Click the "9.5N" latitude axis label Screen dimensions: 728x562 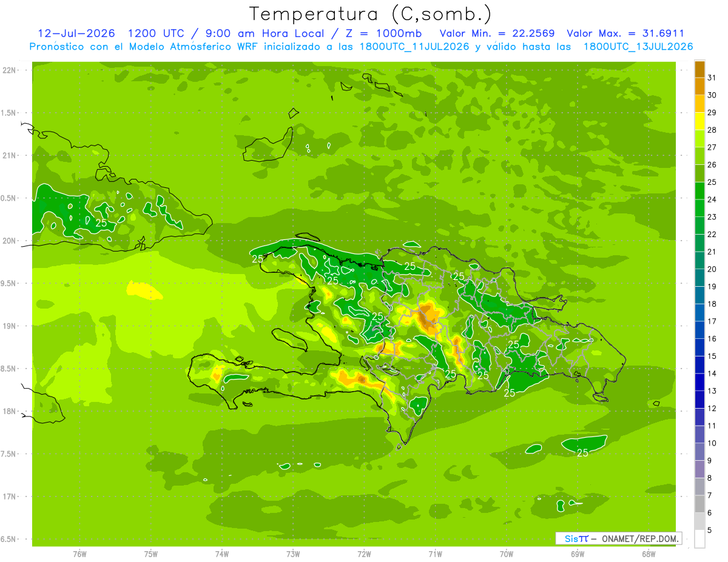tap(9, 283)
